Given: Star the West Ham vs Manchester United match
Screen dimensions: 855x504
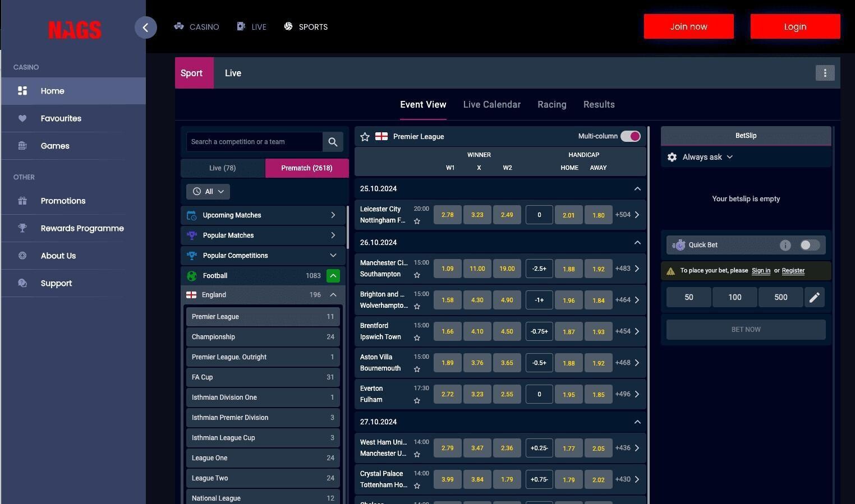Looking at the screenshot, I should 417,455.
